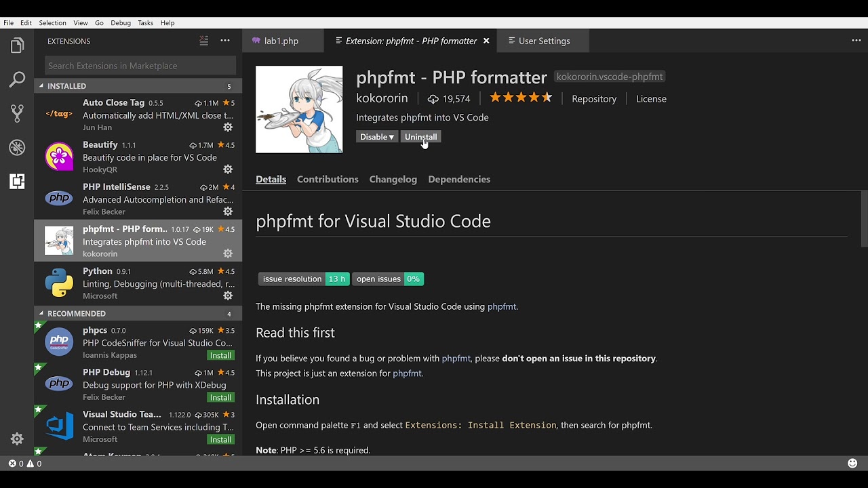Open the Repository link
This screenshot has width=868, height=488.
click(594, 99)
